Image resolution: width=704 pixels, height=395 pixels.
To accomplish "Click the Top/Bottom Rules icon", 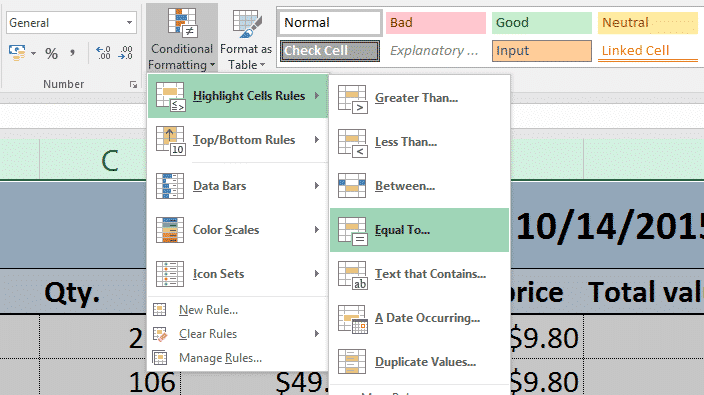I will (170, 140).
